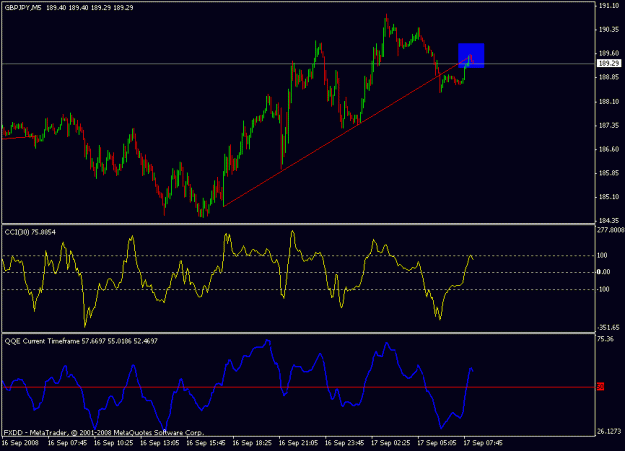This screenshot has width=625, height=451.
Task: Click the 277.8008 CCI scale value
Action: coord(611,230)
